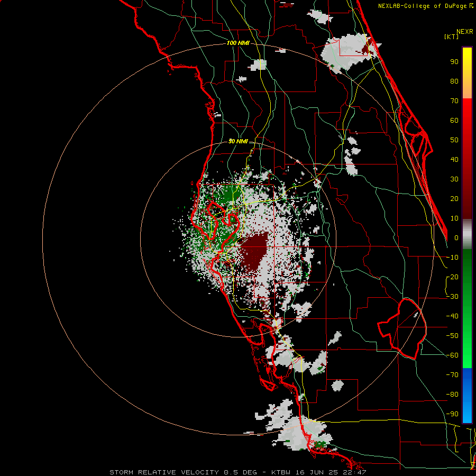Click the -40 value on the velocity scale
Screen dimensions: 476x476
click(x=452, y=316)
